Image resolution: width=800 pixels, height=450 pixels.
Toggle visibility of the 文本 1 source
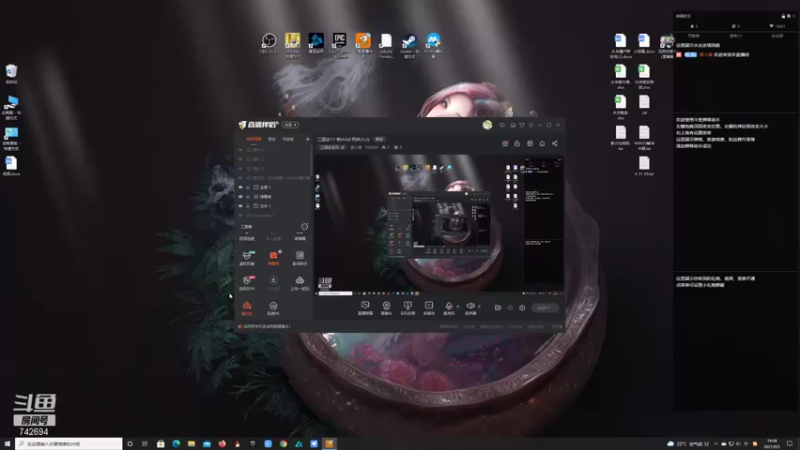[x=240, y=206]
